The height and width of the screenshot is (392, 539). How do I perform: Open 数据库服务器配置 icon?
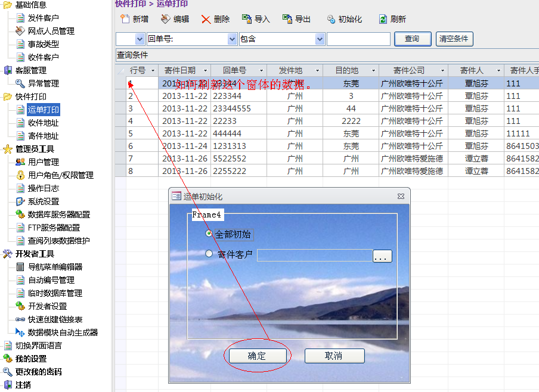pos(20,214)
